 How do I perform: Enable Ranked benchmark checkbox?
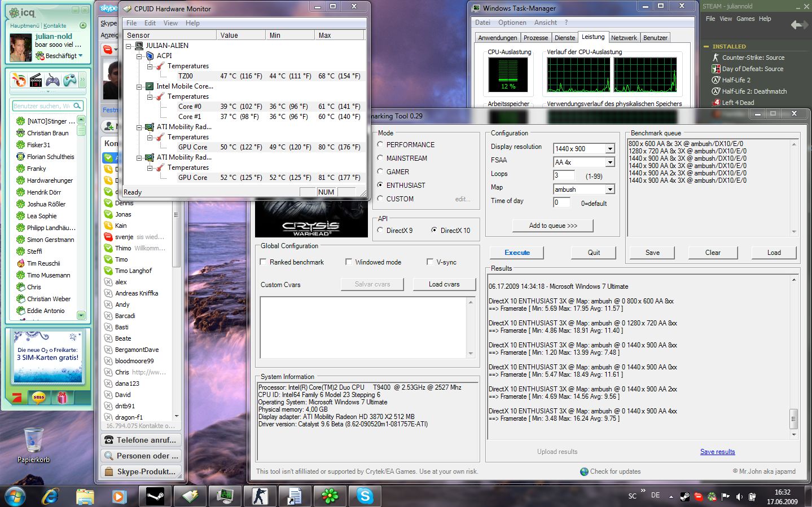[263, 262]
